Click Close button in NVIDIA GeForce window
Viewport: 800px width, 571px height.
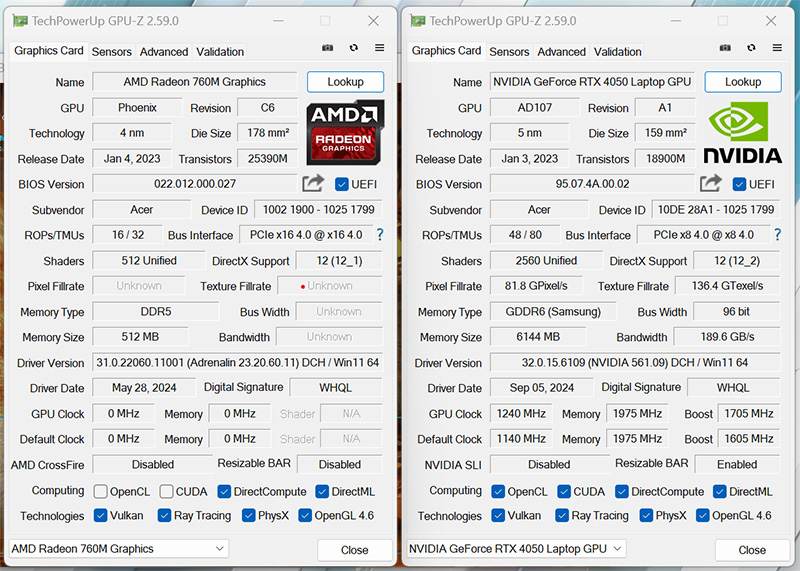[752, 550]
